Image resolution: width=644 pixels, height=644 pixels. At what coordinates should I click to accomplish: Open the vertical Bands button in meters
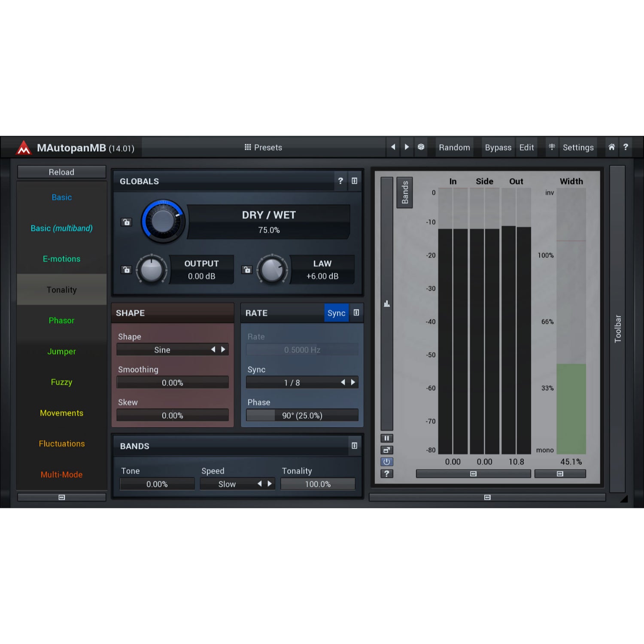pyautogui.click(x=404, y=192)
